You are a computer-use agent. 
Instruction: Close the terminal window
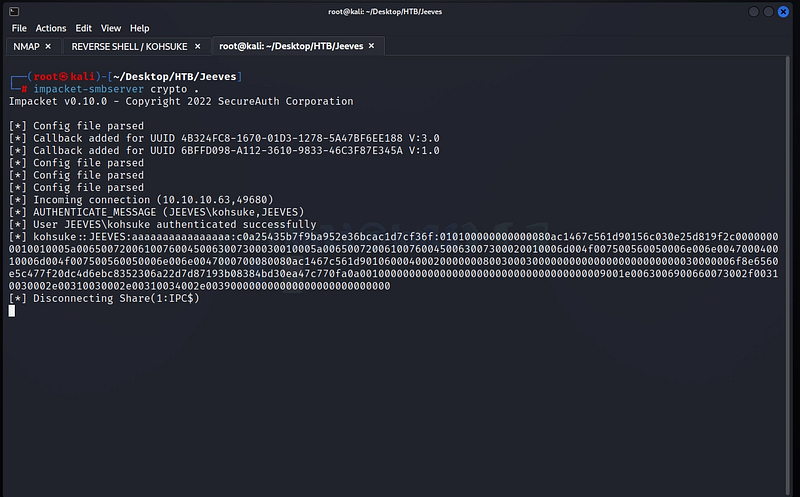pyautogui.click(x=783, y=11)
